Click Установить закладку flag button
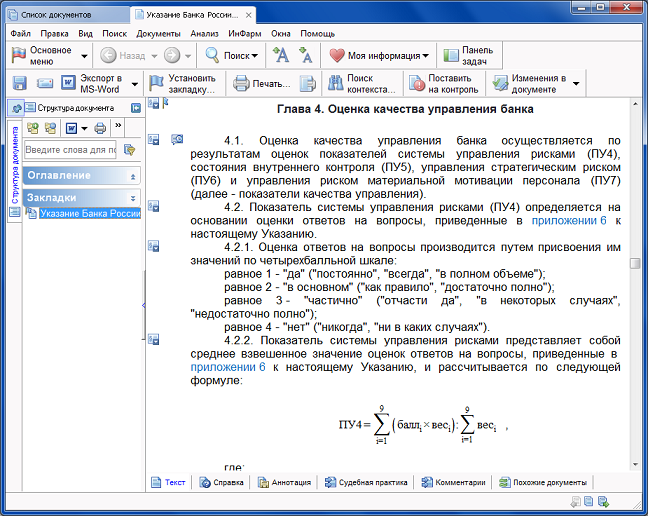Viewport: 648px width, 516px height. click(181, 83)
